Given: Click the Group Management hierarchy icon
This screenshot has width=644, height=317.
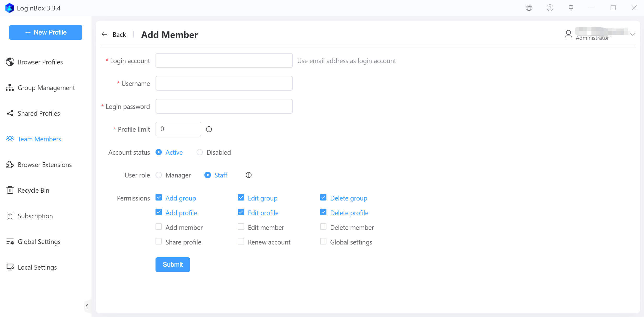Looking at the screenshot, I should [x=10, y=88].
